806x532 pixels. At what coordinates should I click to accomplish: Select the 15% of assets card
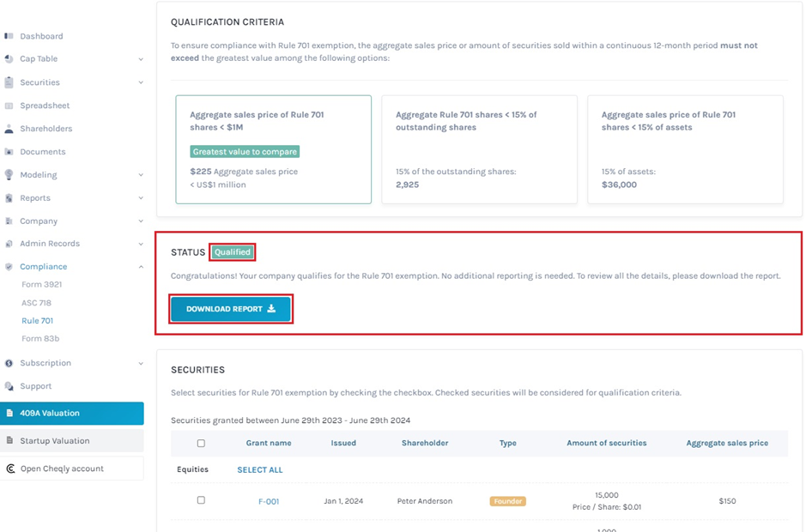tap(685, 149)
